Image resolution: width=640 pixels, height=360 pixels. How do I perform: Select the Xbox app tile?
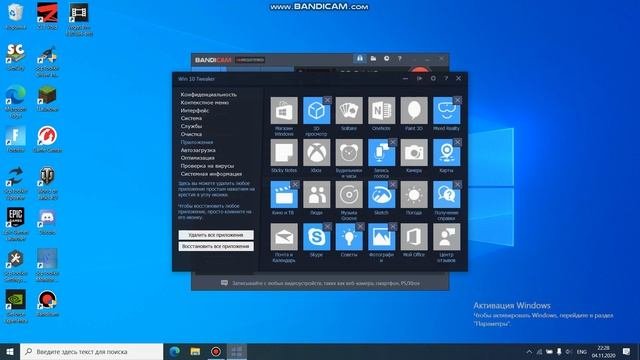316,153
